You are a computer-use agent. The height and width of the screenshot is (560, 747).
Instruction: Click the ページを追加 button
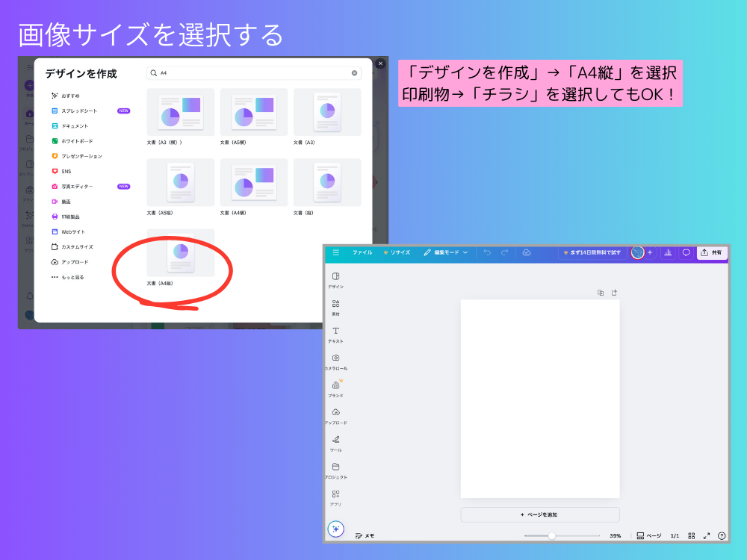tap(540, 514)
